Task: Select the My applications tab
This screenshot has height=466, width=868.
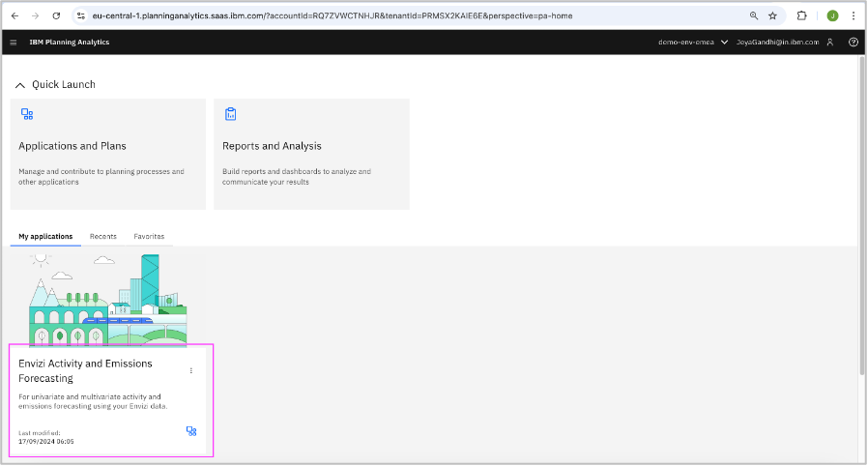Action: pyautogui.click(x=45, y=236)
